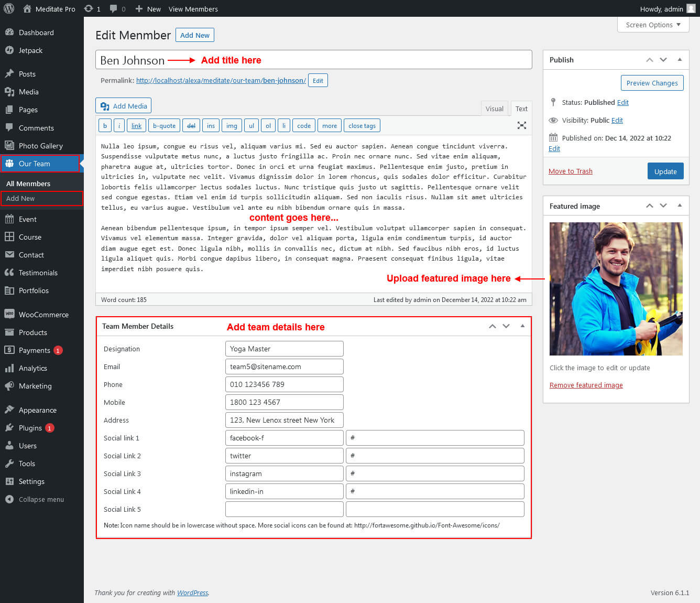Open Settings menu item
700x603 pixels.
(x=42, y=481)
